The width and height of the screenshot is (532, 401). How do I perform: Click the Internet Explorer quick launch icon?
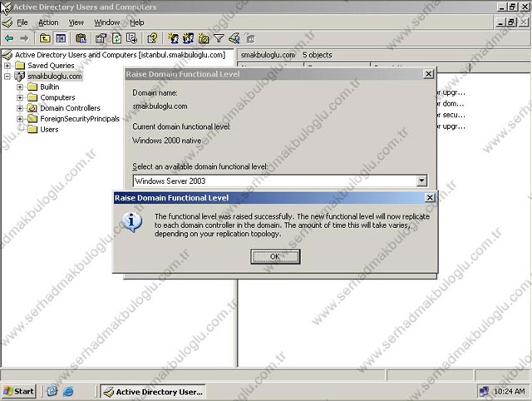tap(68, 392)
